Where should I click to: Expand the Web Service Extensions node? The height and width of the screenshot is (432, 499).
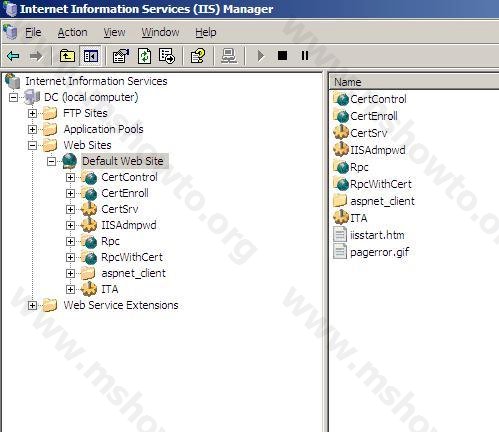tap(32, 305)
